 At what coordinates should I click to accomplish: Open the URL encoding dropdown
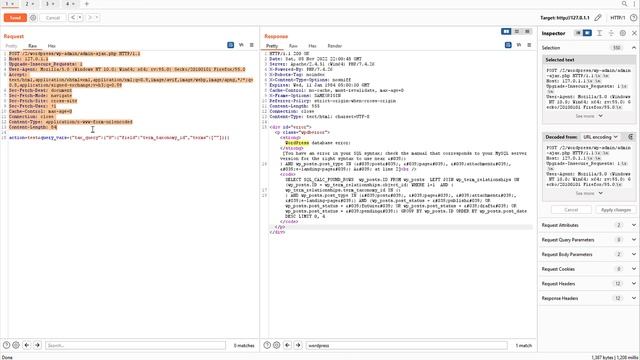coord(600,137)
